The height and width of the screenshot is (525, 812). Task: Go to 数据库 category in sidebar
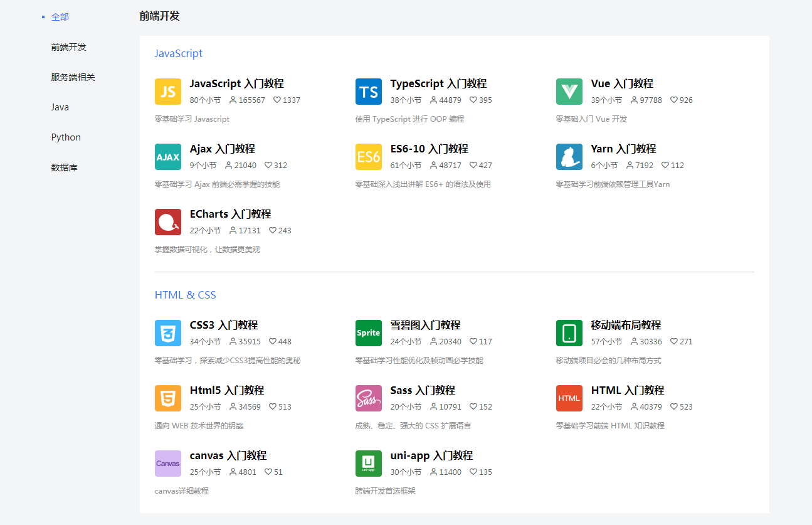pyautogui.click(x=64, y=167)
